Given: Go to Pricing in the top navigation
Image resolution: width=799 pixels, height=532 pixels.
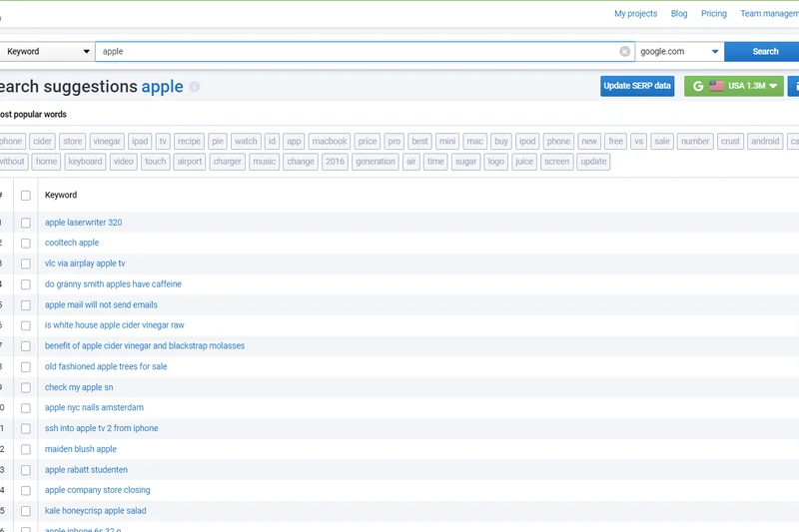Looking at the screenshot, I should [713, 14].
